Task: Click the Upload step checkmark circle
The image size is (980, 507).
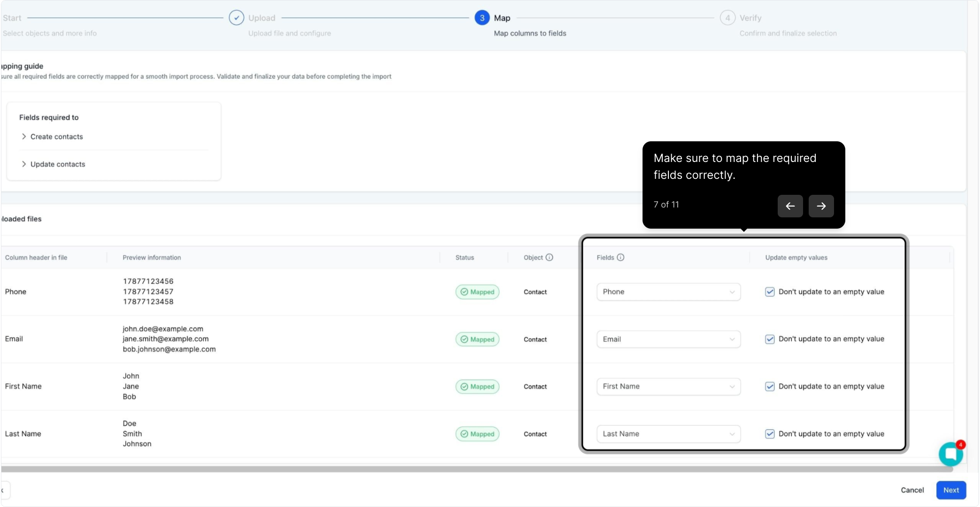Action: pyautogui.click(x=236, y=18)
